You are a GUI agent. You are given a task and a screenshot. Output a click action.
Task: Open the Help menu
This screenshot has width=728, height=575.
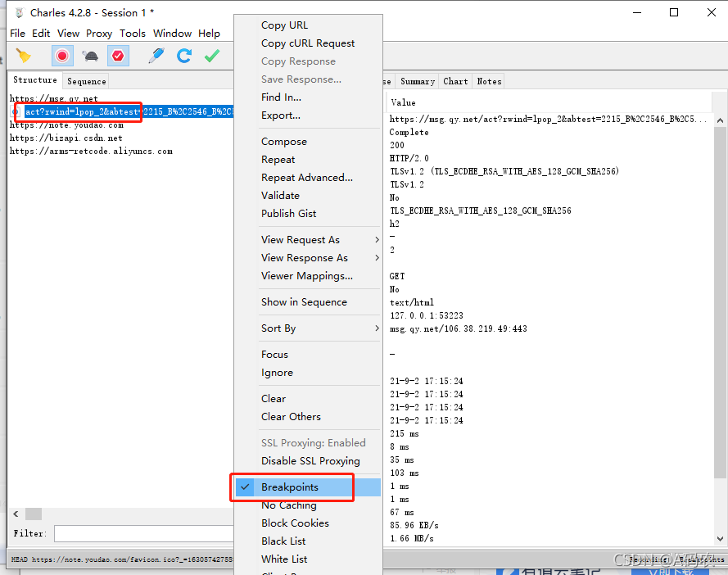(x=209, y=34)
